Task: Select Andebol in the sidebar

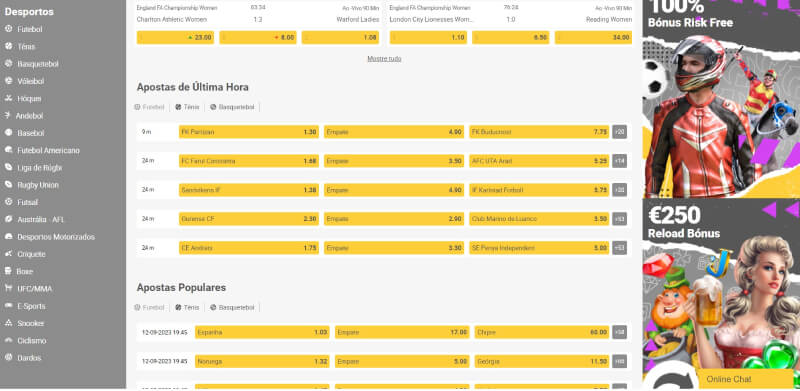Action: click(x=29, y=116)
